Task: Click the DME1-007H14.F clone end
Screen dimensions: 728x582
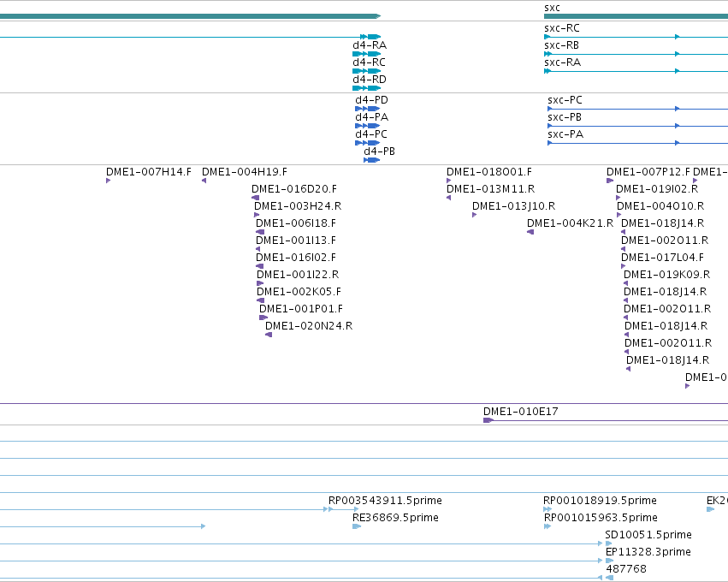Action: 108,181
